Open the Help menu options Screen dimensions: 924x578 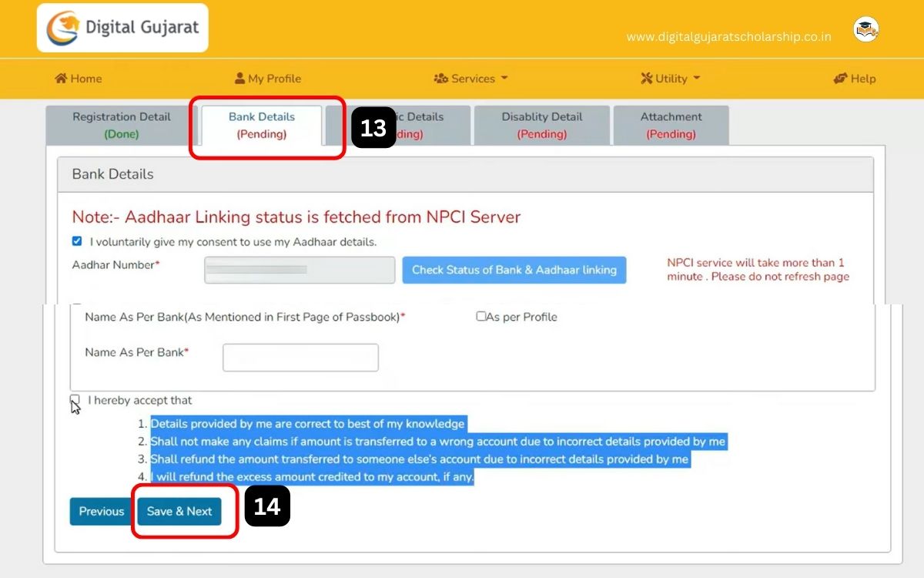click(855, 78)
